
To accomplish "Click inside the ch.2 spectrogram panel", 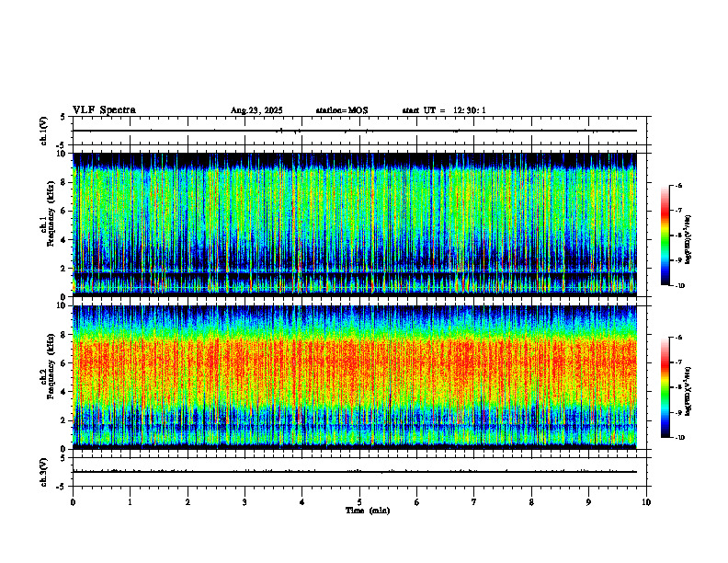I will coord(355,377).
